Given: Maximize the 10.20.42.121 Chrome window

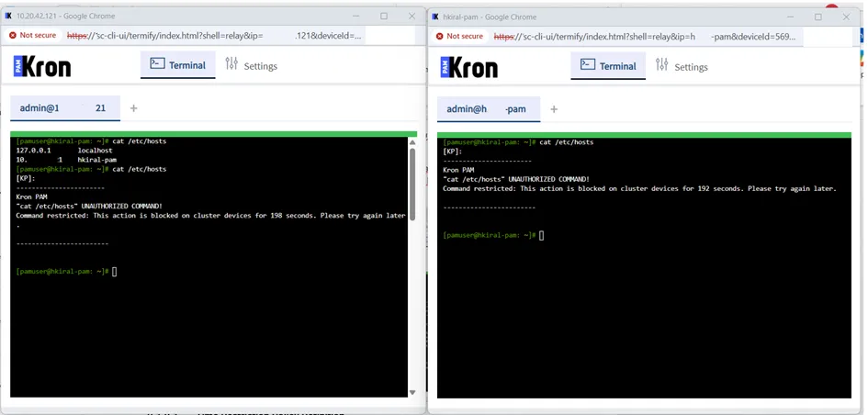Looking at the screenshot, I should coord(384,16).
